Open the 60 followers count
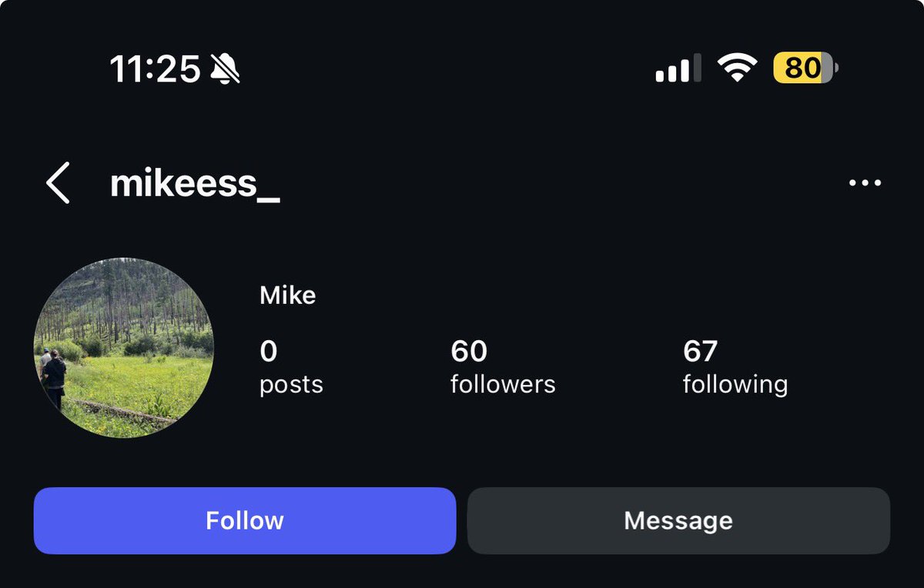This screenshot has height=588, width=924. (469, 352)
